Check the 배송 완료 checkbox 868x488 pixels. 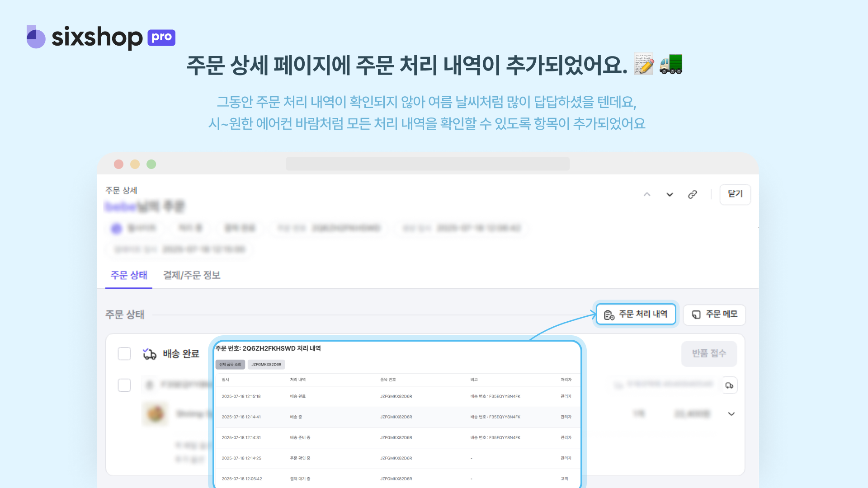pyautogui.click(x=124, y=354)
